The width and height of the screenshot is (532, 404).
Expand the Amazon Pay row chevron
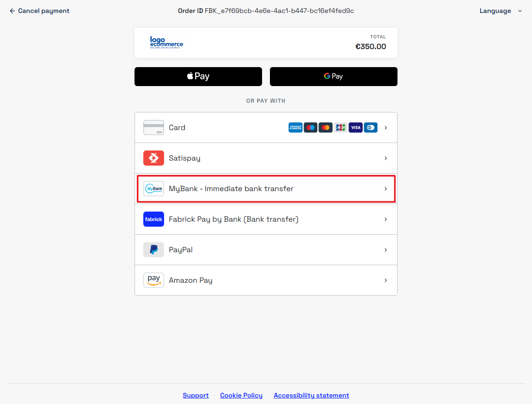click(386, 280)
